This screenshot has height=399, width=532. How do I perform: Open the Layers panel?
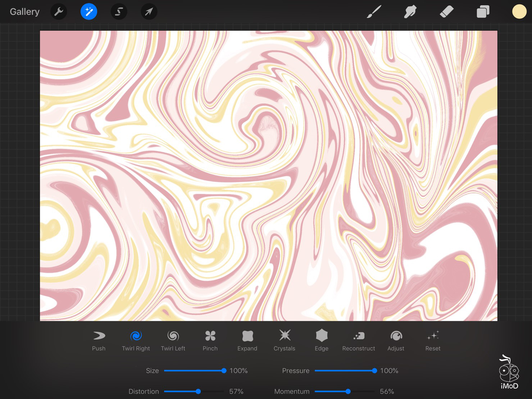483,12
